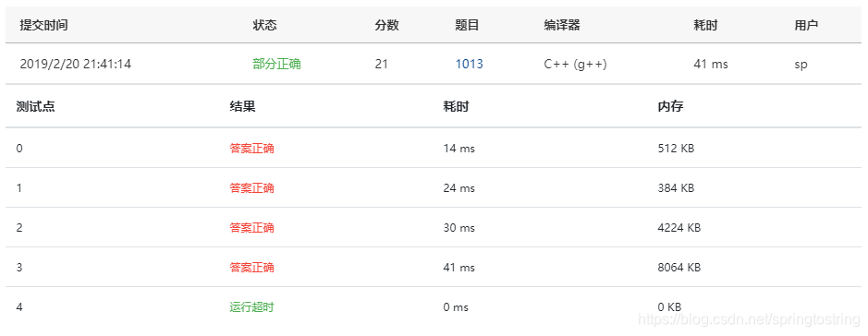Click the 测试点 column header
This screenshot has height=336, width=868.
35,107
